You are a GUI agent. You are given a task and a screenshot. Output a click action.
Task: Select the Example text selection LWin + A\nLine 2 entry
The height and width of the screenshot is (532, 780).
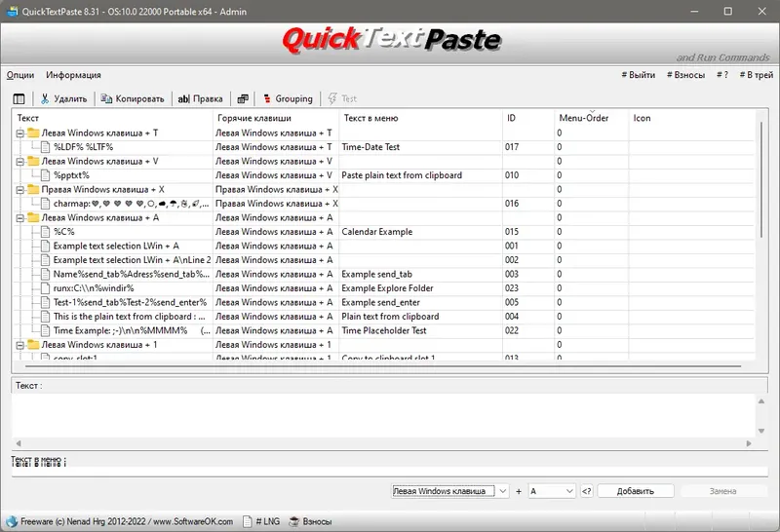tap(132, 260)
